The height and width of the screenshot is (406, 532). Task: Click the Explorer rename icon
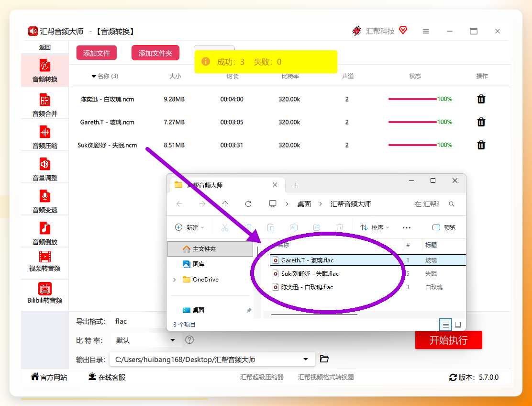point(294,227)
